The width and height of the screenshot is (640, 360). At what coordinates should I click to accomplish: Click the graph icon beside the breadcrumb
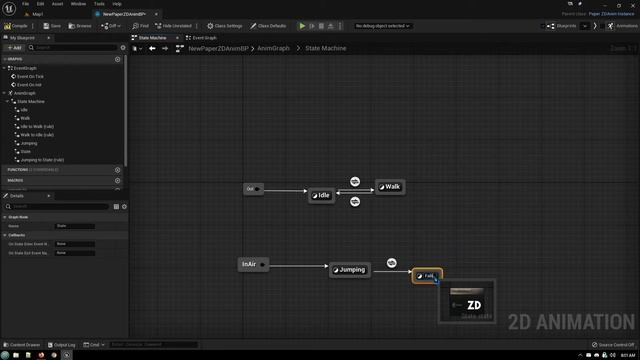pyautogui.click(x=180, y=48)
